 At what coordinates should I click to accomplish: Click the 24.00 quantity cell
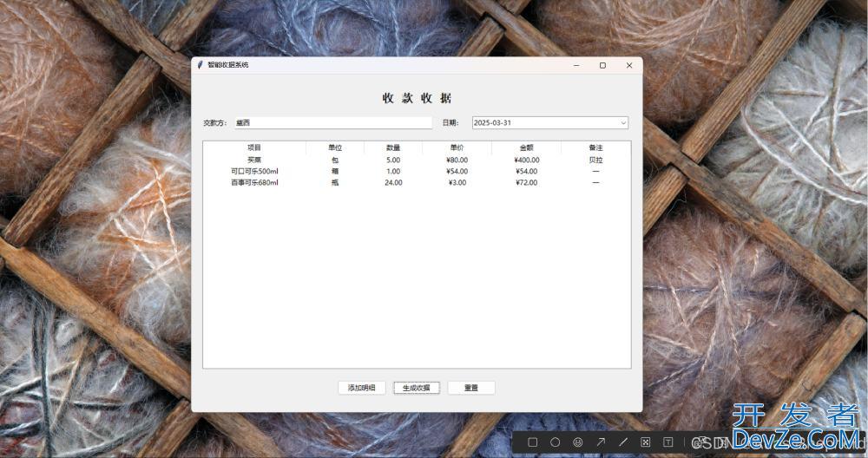pyautogui.click(x=393, y=182)
